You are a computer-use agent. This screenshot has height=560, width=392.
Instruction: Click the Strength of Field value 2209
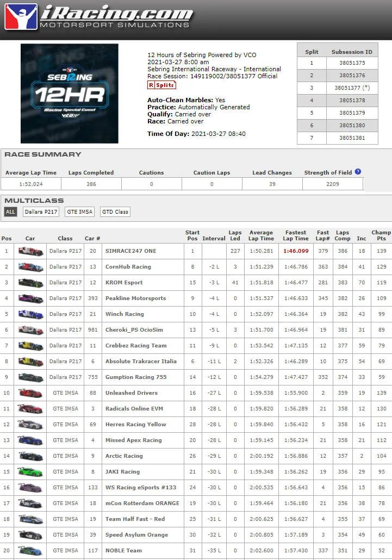click(333, 184)
